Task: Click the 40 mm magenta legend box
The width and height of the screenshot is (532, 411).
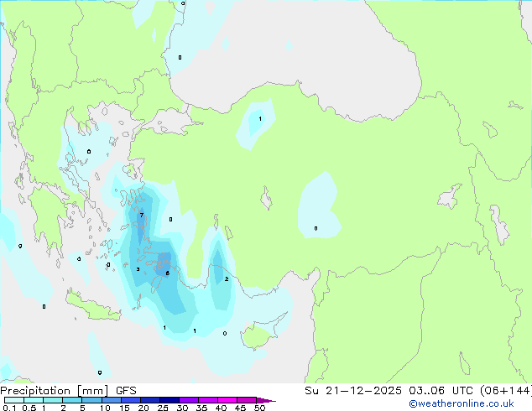Action: [x=227, y=400]
